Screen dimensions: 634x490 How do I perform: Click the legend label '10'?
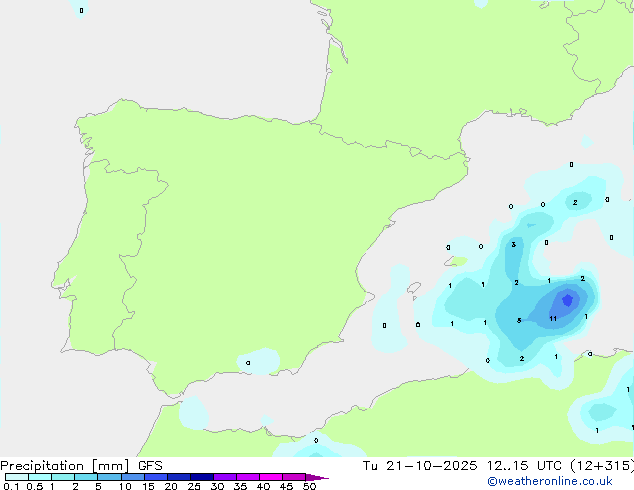[x=125, y=486]
